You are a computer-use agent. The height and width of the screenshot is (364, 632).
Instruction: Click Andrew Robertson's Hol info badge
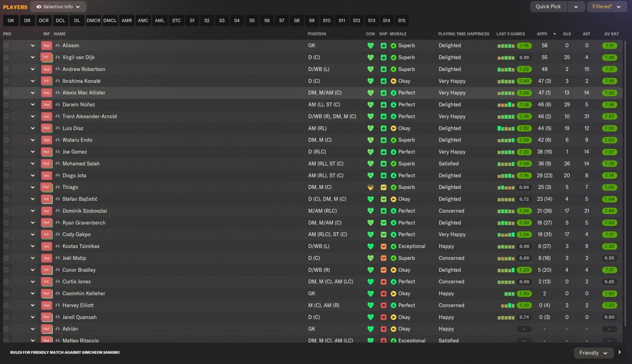point(46,69)
